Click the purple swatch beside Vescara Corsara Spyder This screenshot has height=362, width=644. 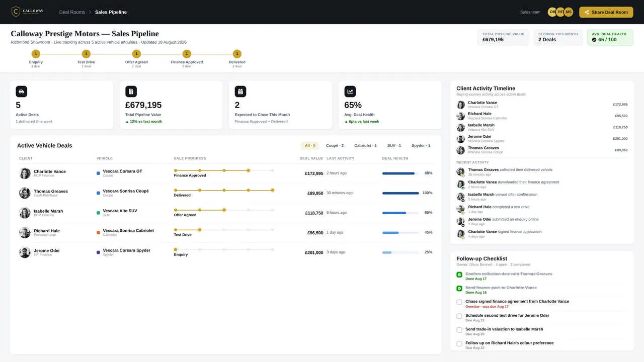pos(98,252)
